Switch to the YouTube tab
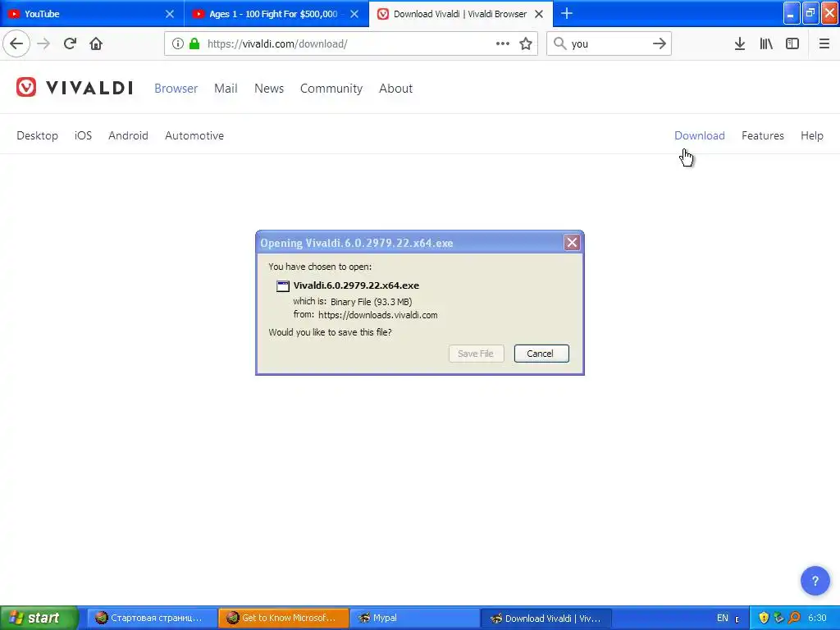This screenshot has width=840, height=630. [92, 13]
